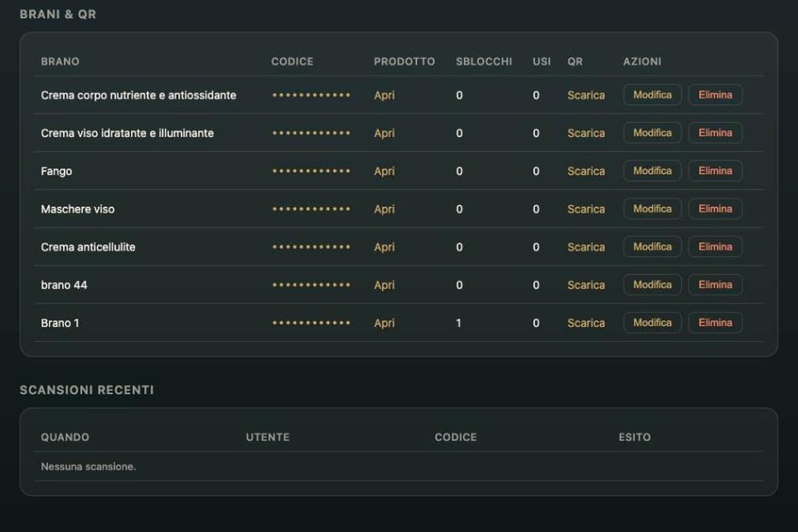Download QR for Maschere viso
798x532 pixels.
pos(586,209)
